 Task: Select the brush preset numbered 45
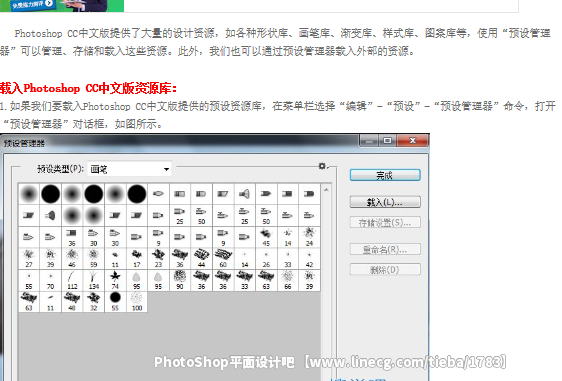tap(266, 237)
